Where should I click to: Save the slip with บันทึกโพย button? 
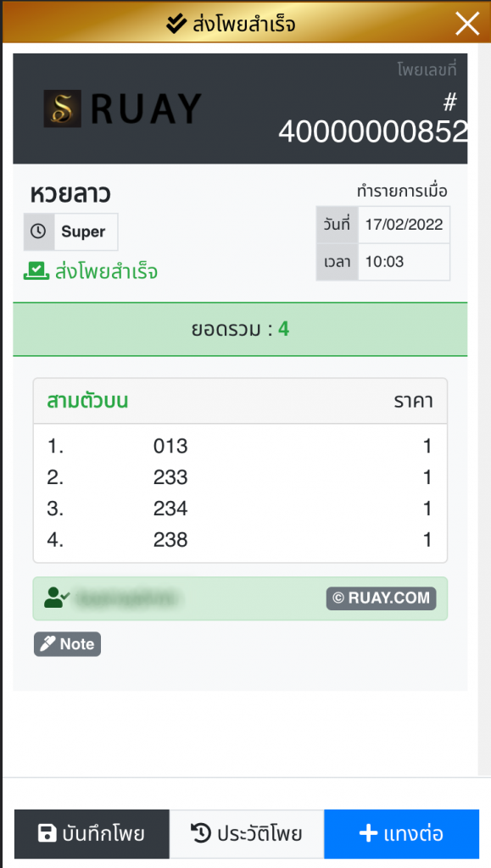[x=92, y=834]
